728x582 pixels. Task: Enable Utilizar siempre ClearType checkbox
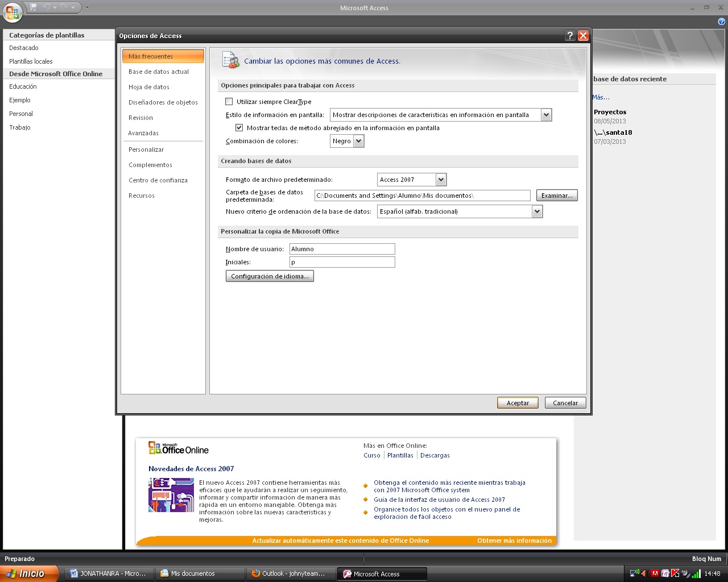(229, 102)
